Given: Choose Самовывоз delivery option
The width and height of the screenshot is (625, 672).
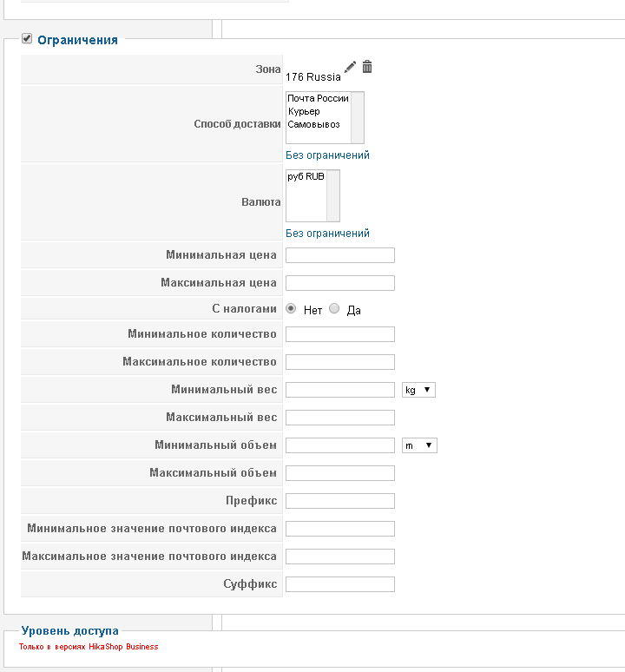Looking at the screenshot, I should 313,125.
